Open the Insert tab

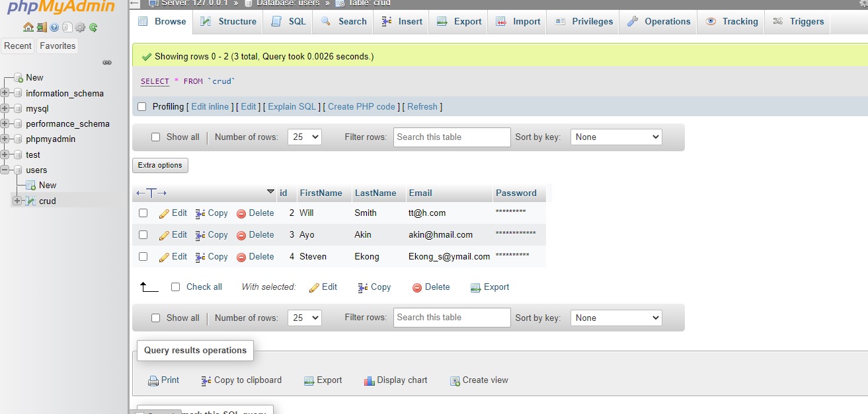coord(402,22)
